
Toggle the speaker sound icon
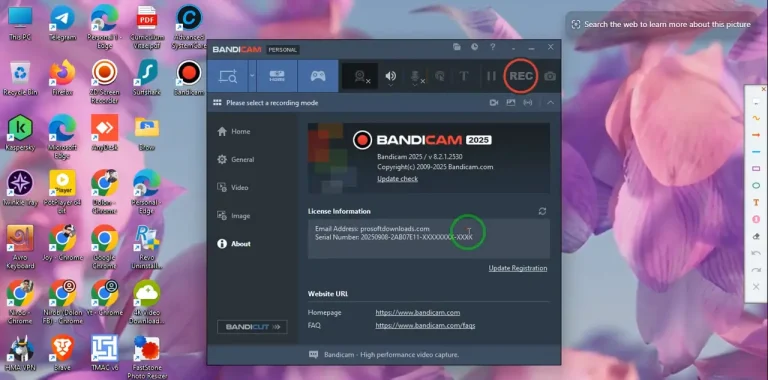click(390, 76)
